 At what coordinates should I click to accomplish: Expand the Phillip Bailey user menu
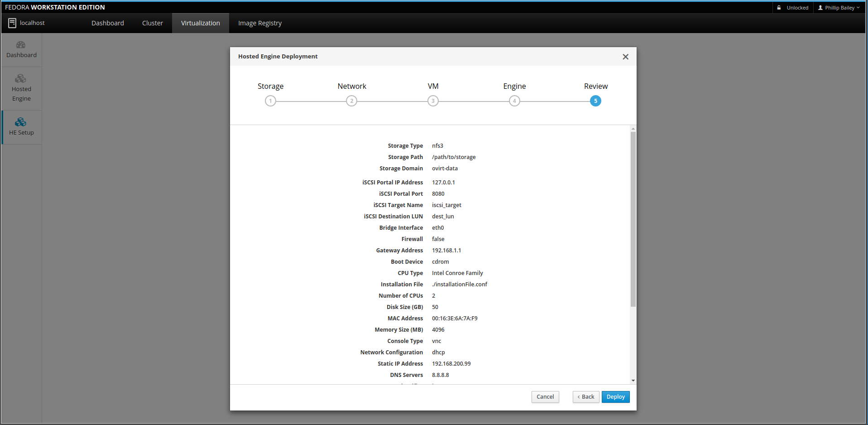click(839, 8)
